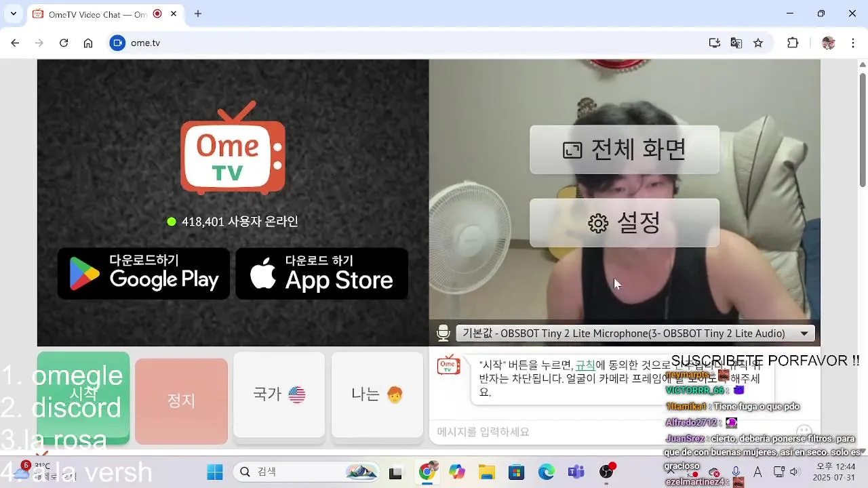Open Microsoft Edge from the taskbar

pos(547,472)
